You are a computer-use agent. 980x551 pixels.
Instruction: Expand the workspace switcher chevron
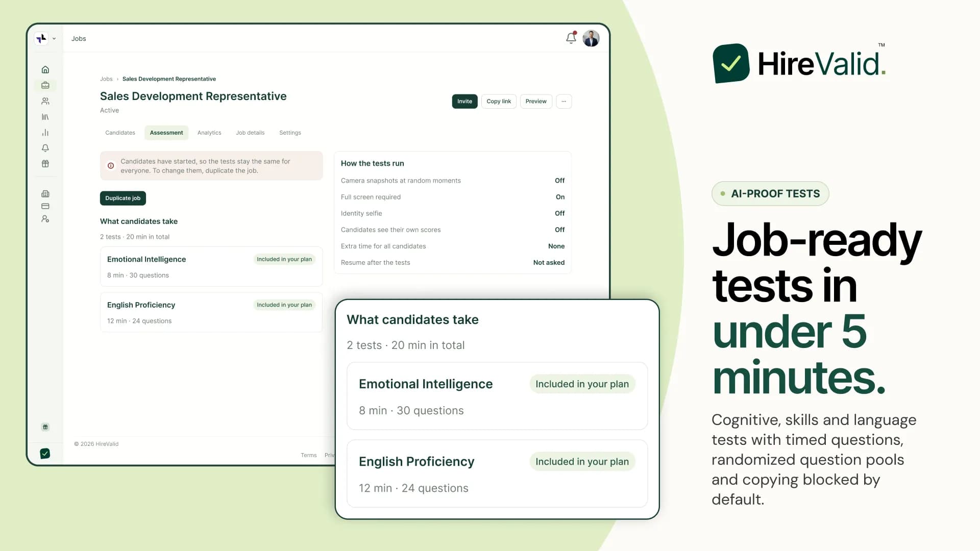coord(54,39)
